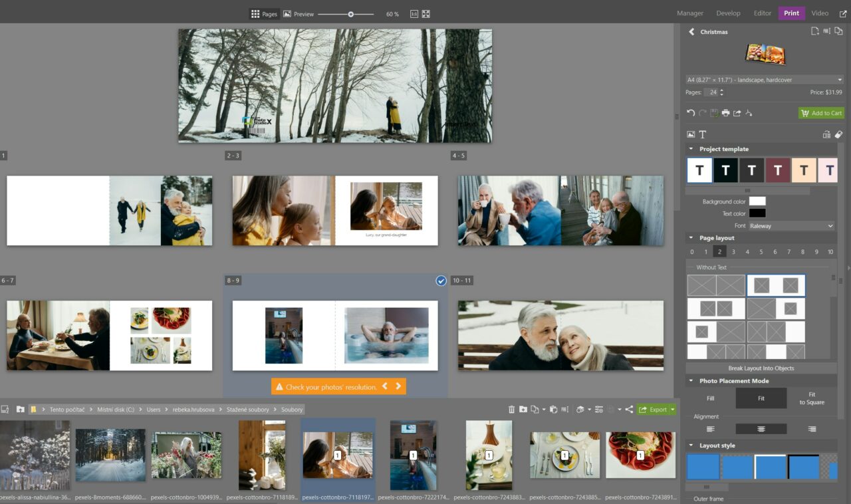Click the display device icon at path bar start
This screenshot has height=504, width=851.
point(5,410)
